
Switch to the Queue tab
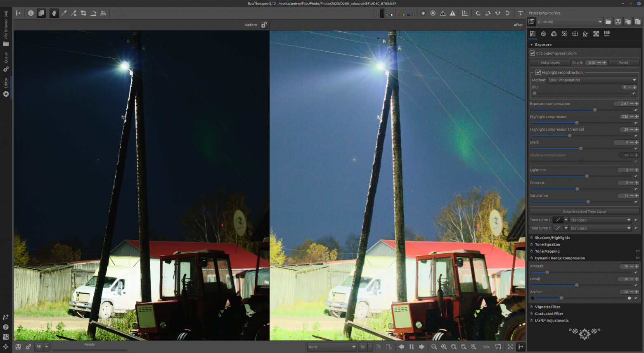pyautogui.click(x=6, y=62)
